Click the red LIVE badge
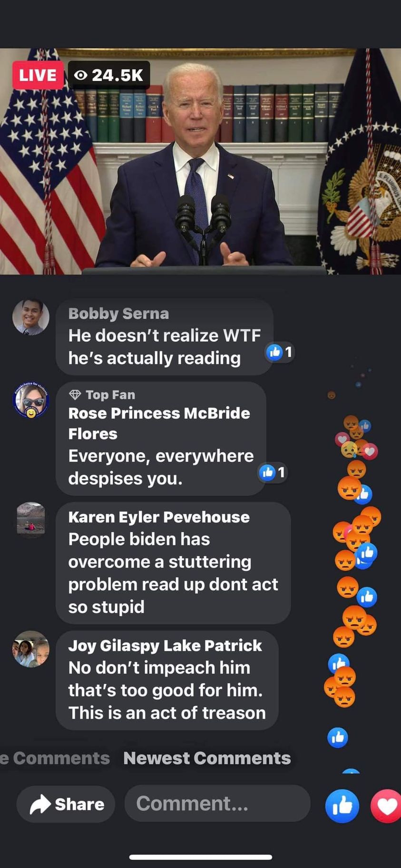Screen dimensions: 401x868 [38, 75]
